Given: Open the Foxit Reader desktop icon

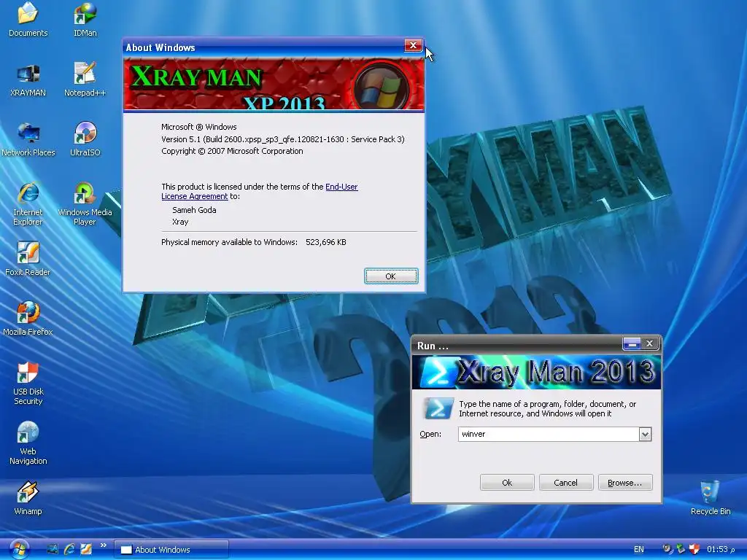Looking at the screenshot, I should (x=28, y=259).
